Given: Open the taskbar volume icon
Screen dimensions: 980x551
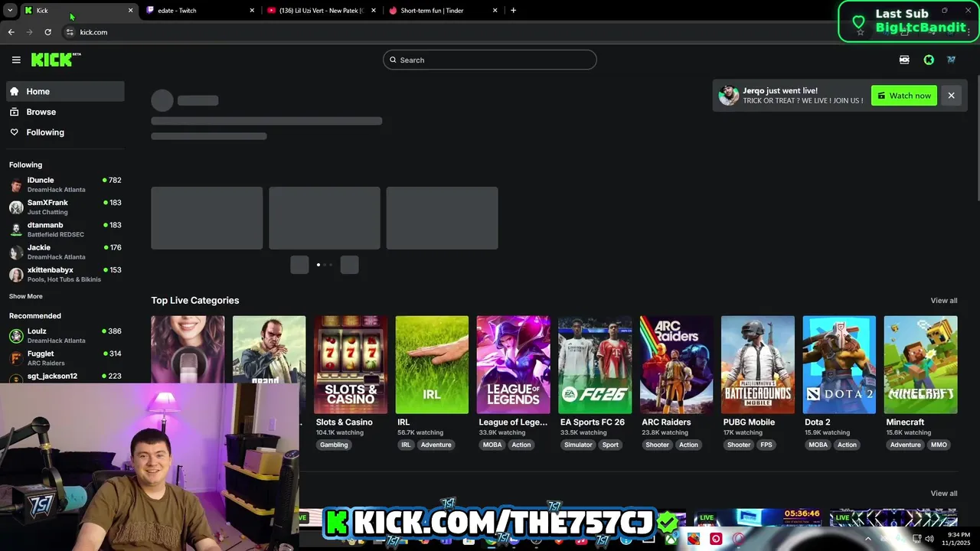Looking at the screenshot, I should 929,539.
